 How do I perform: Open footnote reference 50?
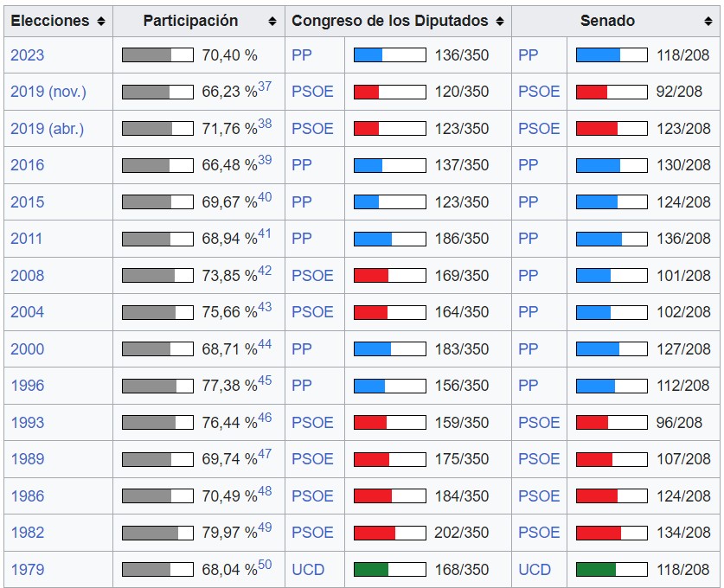265,565
